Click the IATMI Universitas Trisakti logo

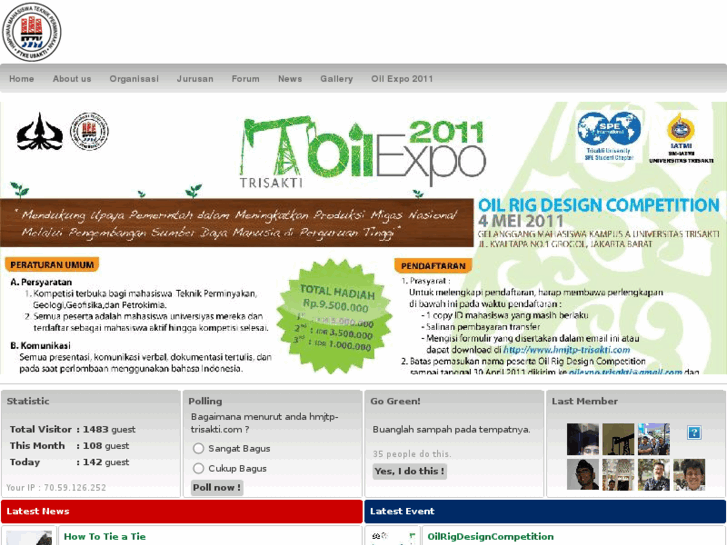pyautogui.click(x=681, y=138)
